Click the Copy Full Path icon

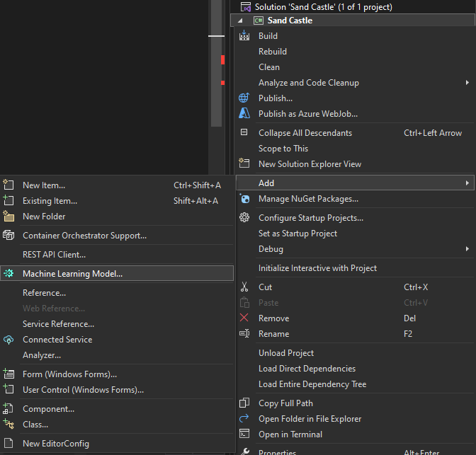point(244,403)
